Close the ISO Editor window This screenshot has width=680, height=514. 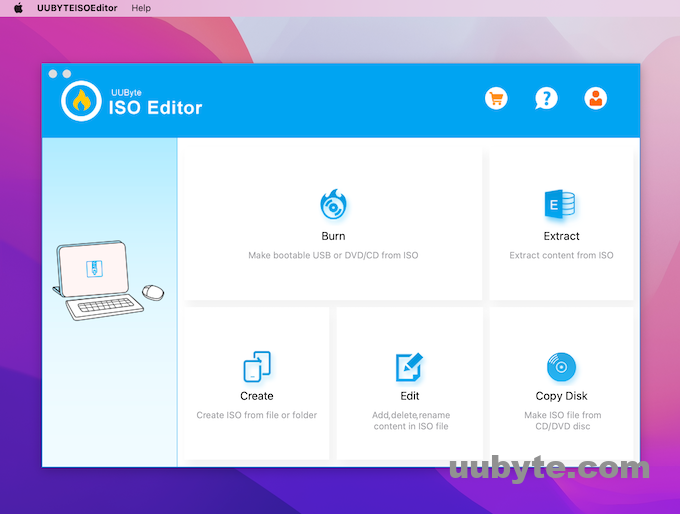point(53,74)
